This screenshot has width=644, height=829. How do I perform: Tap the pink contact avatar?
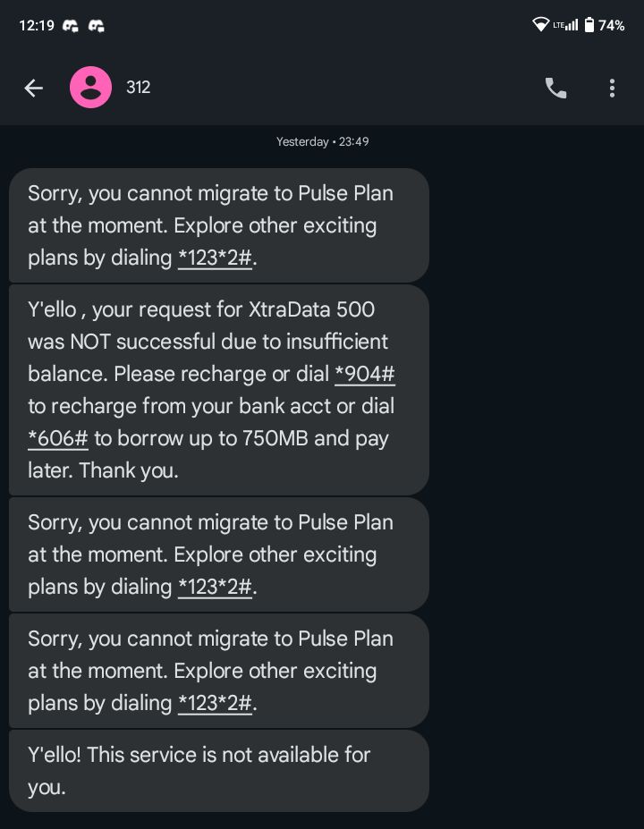tap(90, 88)
